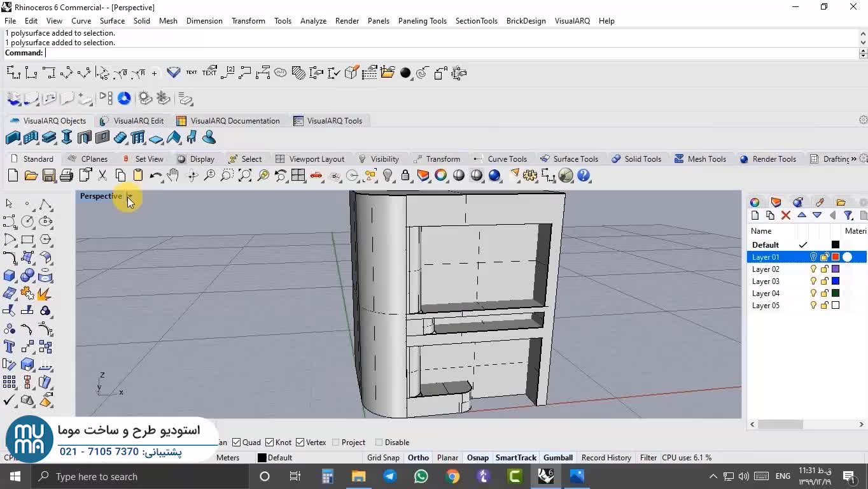Turn off Layer 02 light bulb
This screenshot has height=489, width=868.
pos(813,269)
